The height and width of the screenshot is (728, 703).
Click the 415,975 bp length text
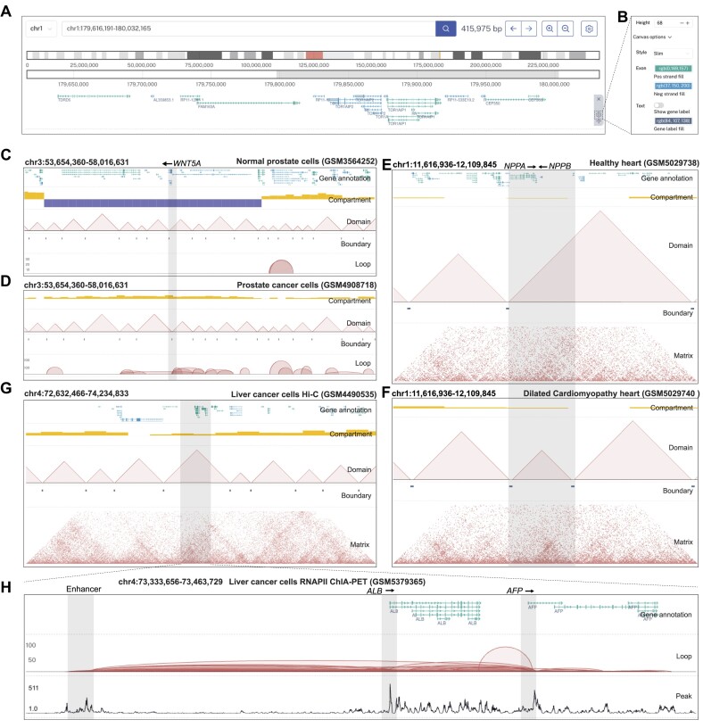[481, 29]
